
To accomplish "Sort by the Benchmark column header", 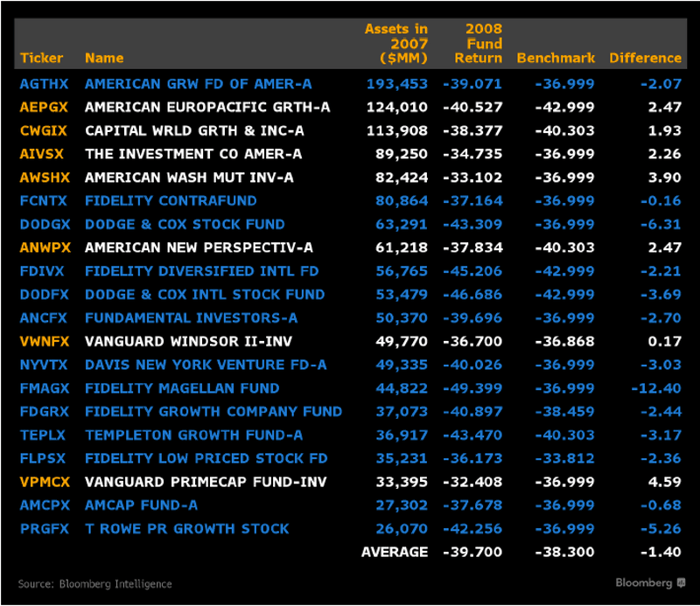I will click(x=556, y=59).
